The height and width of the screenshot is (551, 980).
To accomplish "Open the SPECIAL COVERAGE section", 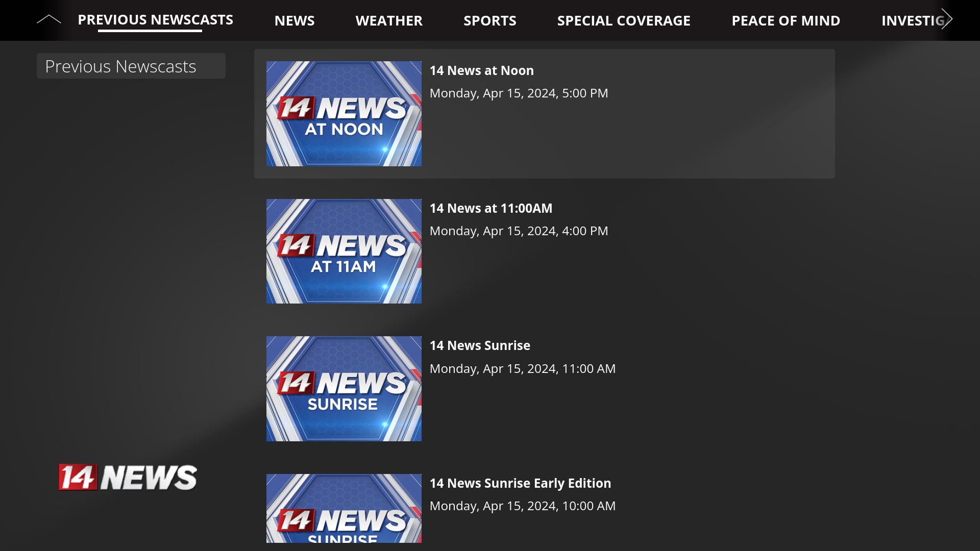I will pyautogui.click(x=624, y=20).
